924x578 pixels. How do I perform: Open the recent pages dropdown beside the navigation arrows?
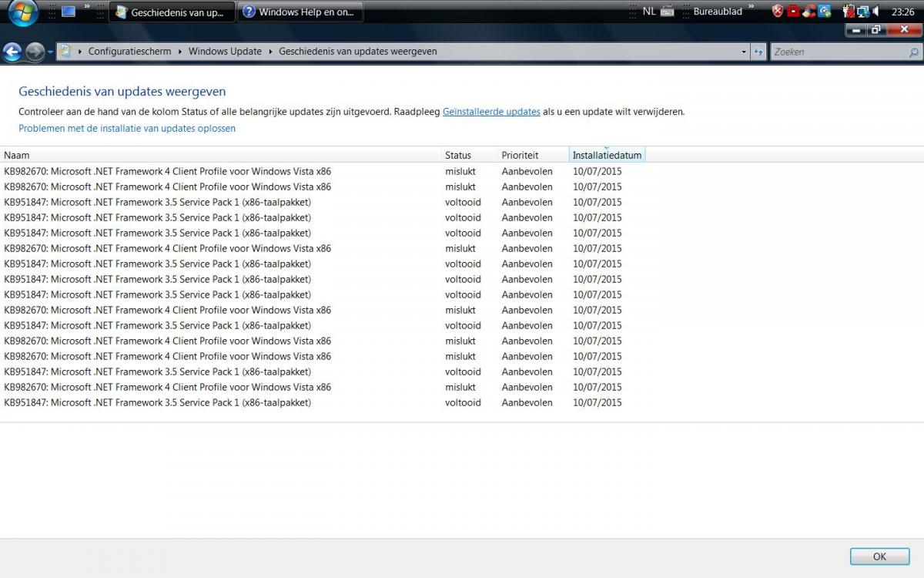tap(50, 52)
